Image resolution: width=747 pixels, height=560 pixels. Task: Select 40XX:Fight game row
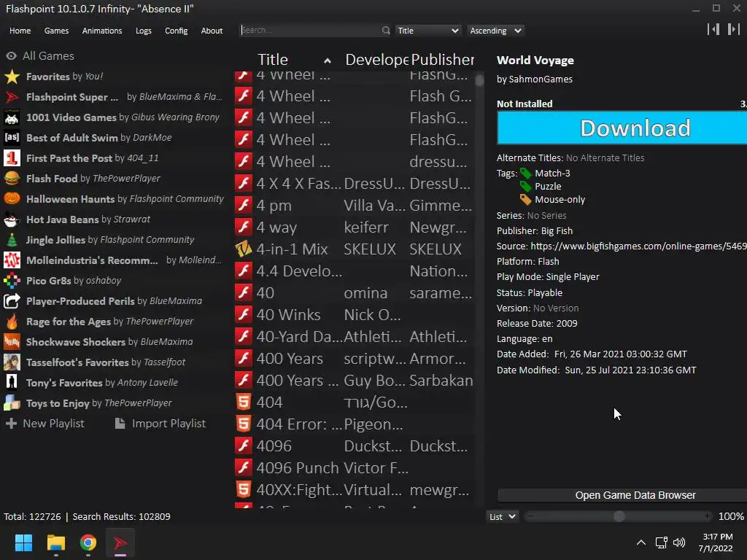(x=354, y=490)
